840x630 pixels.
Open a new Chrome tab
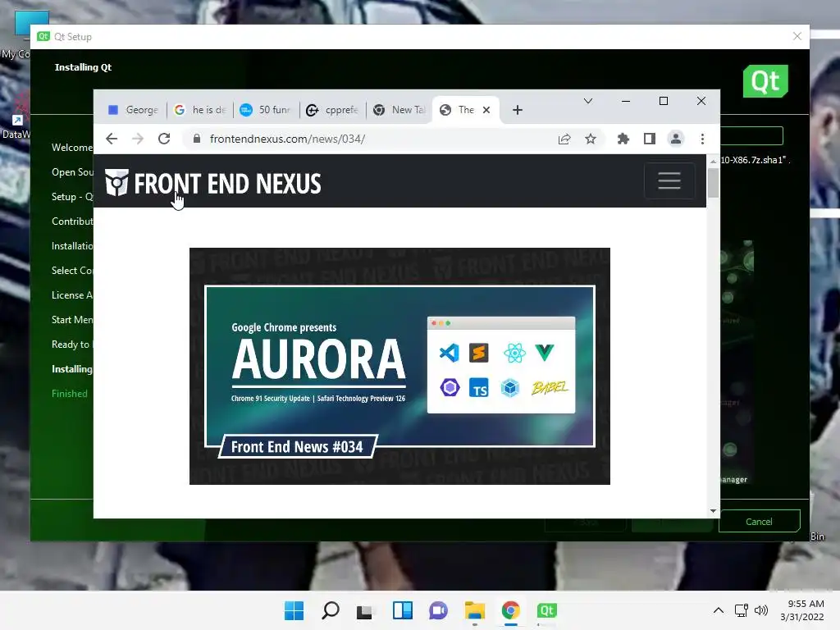click(517, 110)
